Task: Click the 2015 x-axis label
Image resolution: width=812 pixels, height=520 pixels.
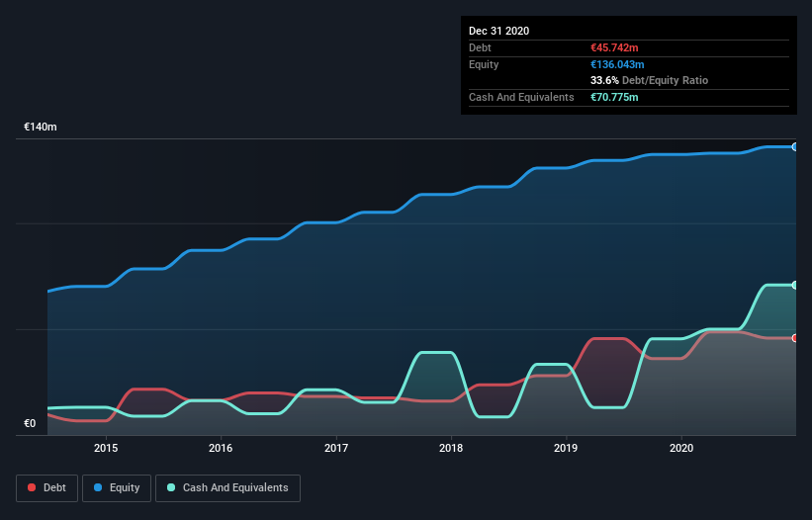Action: point(106,449)
